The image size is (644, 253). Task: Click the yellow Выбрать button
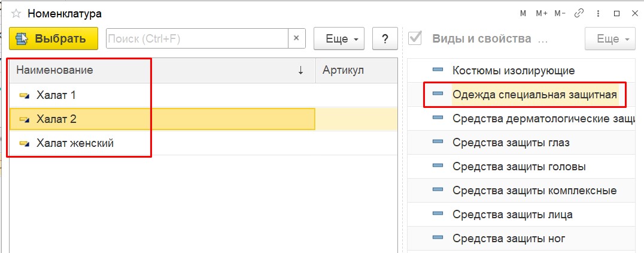[x=53, y=39]
